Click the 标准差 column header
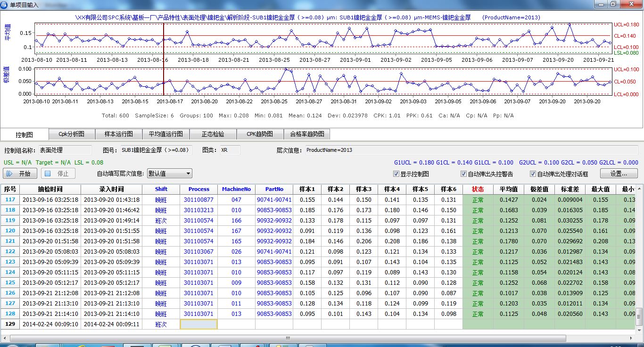The height and width of the screenshot is (347, 644). pyautogui.click(x=570, y=189)
